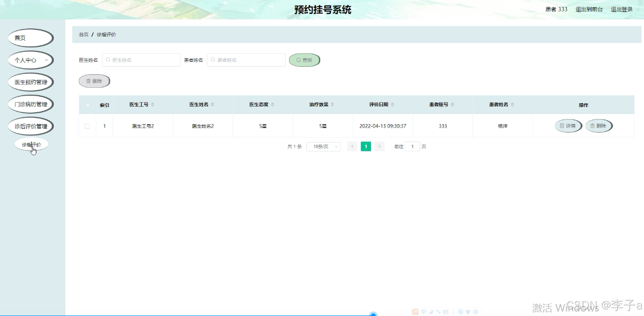The height and width of the screenshot is (316, 644).
Task: Toggle the 中 Chinese/English input mode icon
Action: (424, 312)
